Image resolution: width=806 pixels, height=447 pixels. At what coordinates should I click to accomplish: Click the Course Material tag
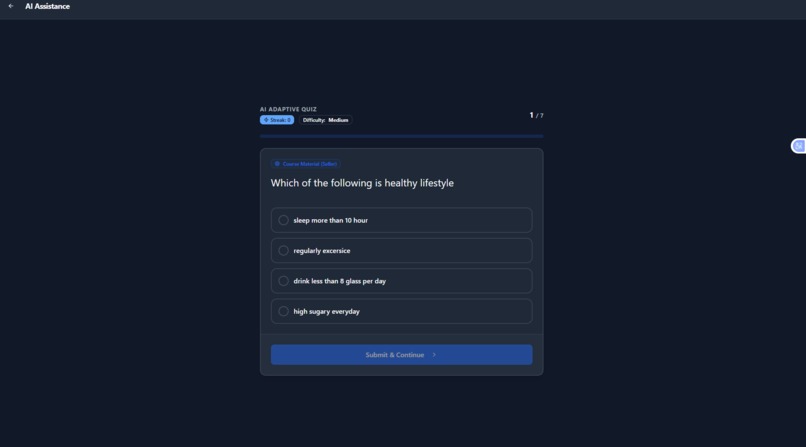tap(306, 164)
